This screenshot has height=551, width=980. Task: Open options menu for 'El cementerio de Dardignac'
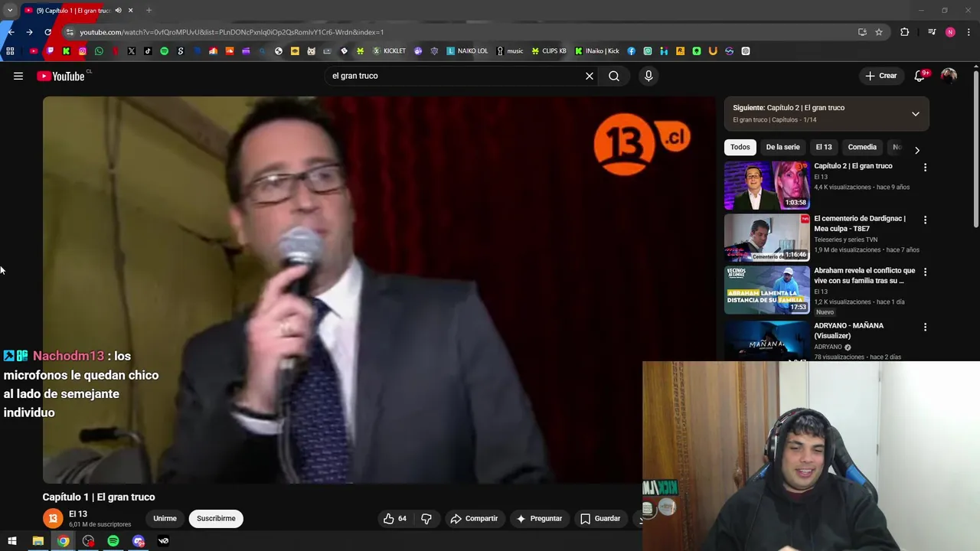(925, 220)
